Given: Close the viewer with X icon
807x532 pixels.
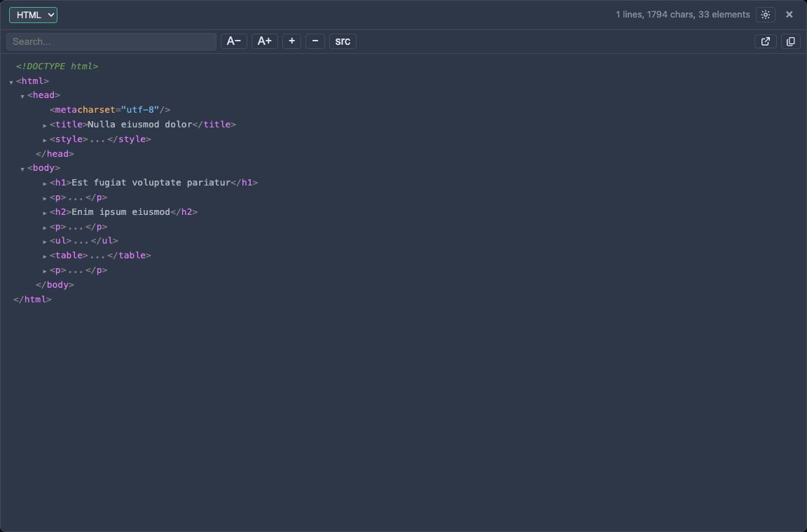Looking at the screenshot, I should point(789,15).
